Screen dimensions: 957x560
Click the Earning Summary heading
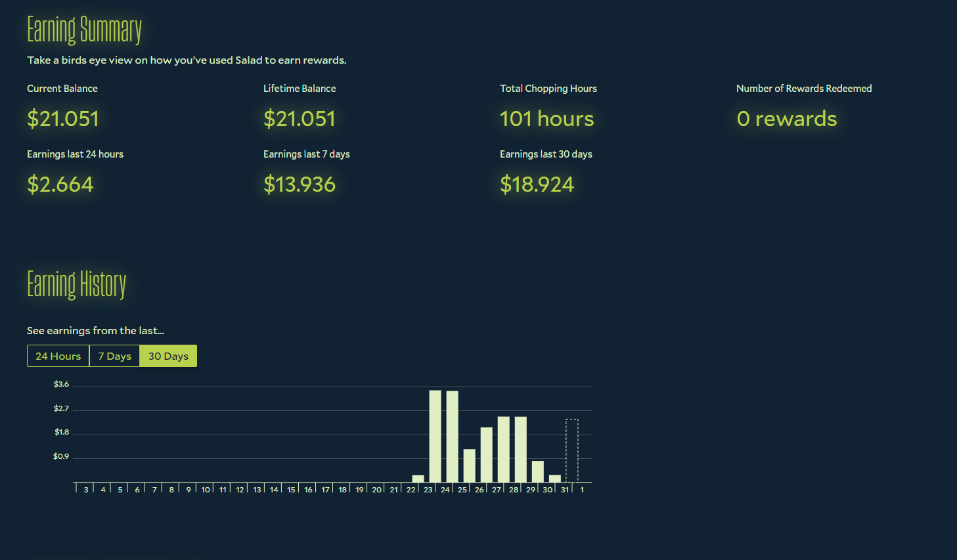tap(84, 30)
